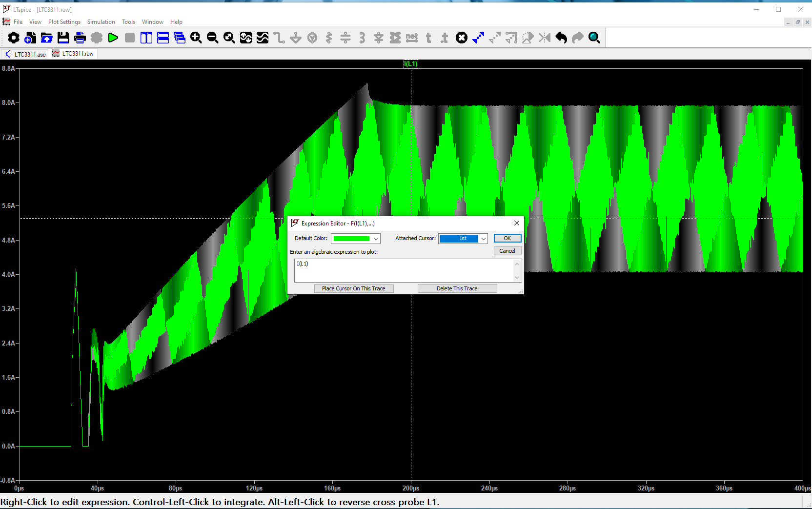The width and height of the screenshot is (812, 509).
Task: Click inside the algebraic expression text field
Action: point(405,270)
